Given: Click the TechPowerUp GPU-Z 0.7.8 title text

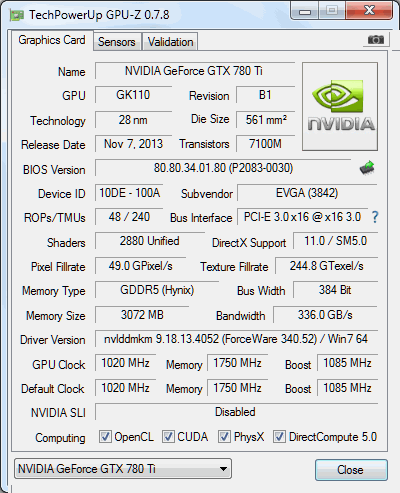Looking at the screenshot, I should (99, 15).
